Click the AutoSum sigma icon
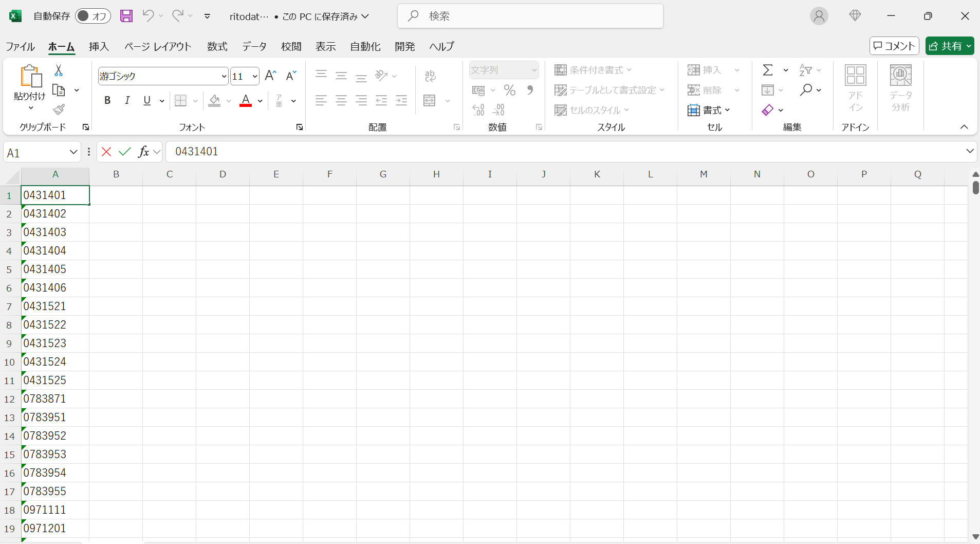The height and width of the screenshot is (544, 980). (x=768, y=70)
